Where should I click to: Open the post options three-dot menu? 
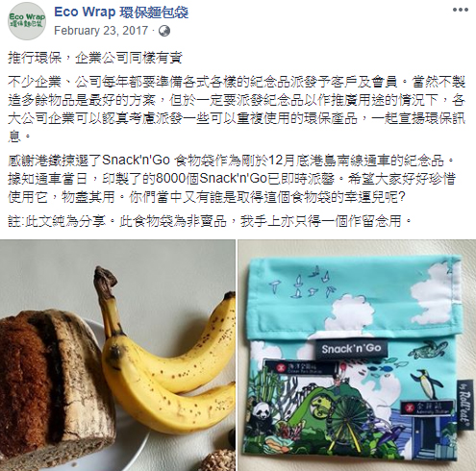461,10
